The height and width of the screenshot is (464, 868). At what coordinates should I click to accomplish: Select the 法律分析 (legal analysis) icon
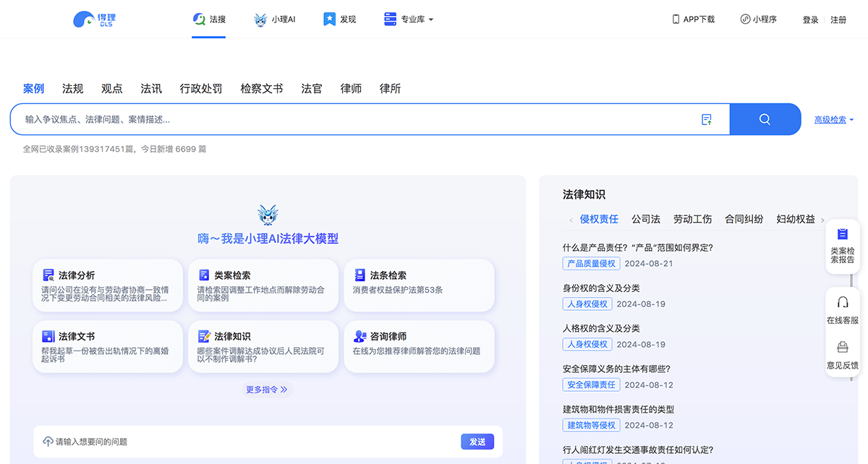pos(50,275)
